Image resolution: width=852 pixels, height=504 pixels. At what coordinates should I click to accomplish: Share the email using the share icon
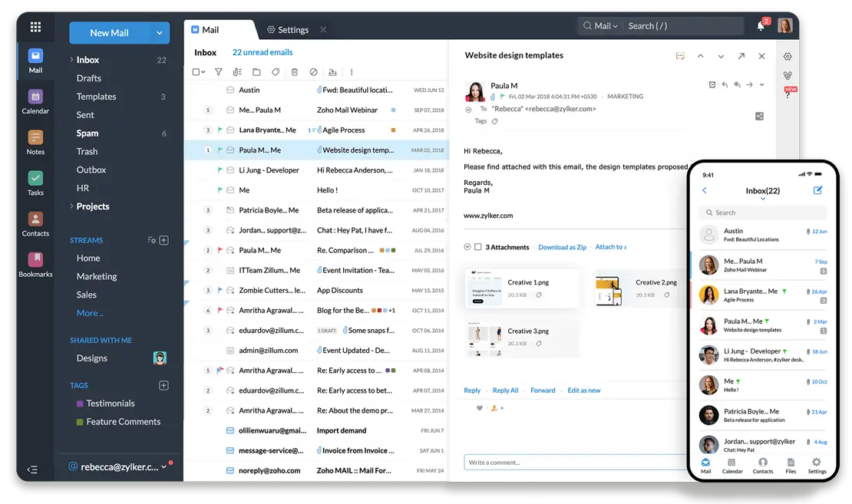tap(759, 117)
